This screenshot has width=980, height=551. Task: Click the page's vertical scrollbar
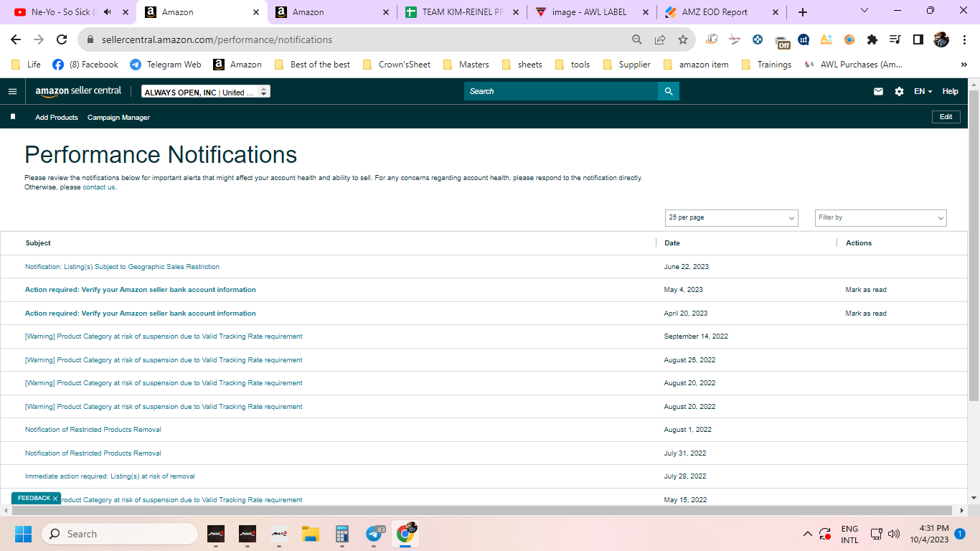click(974, 245)
